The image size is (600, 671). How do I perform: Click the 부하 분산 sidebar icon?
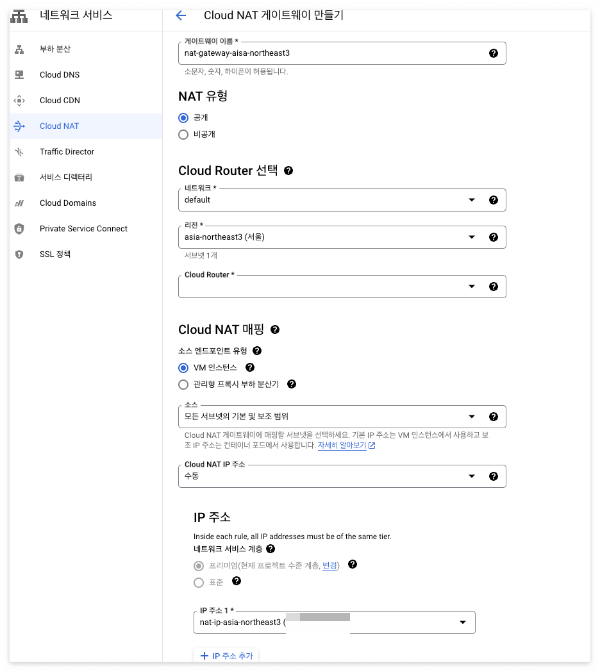point(19,49)
